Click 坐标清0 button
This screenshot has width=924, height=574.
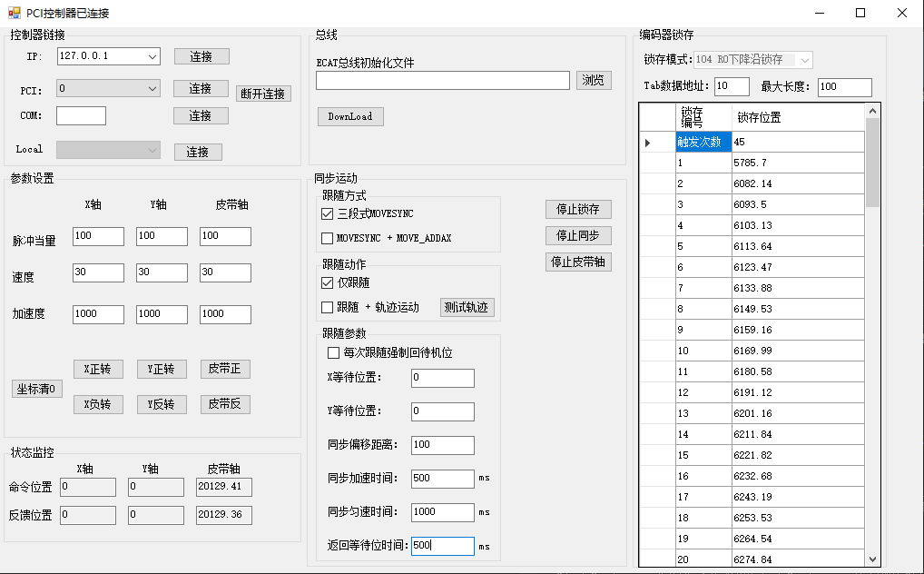coord(36,390)
